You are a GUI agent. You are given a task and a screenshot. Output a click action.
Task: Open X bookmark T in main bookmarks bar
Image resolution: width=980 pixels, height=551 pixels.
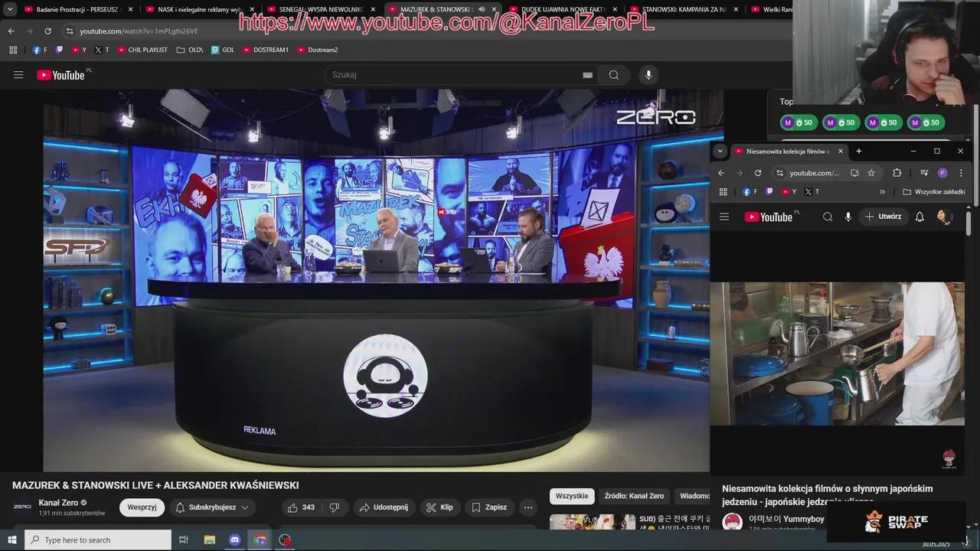[102, 50]
